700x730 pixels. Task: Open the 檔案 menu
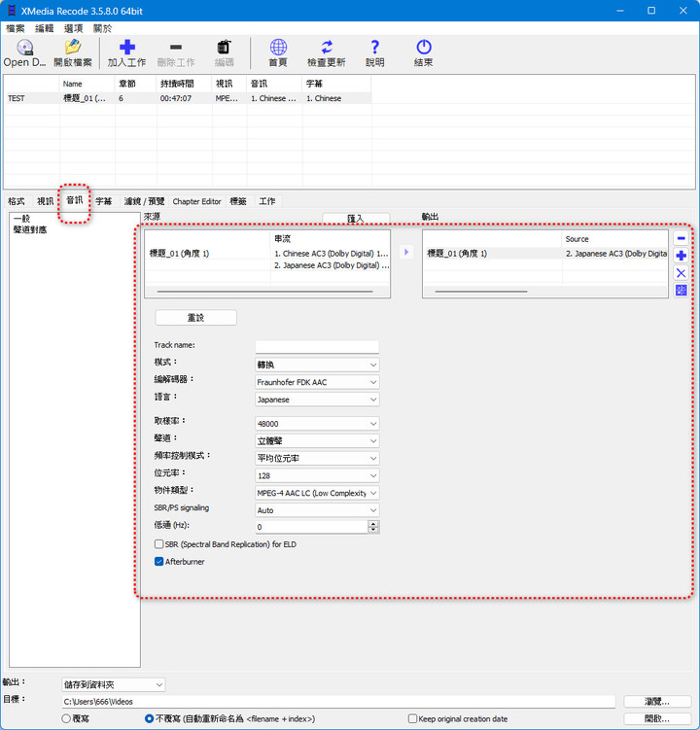[x=15, y=28]
